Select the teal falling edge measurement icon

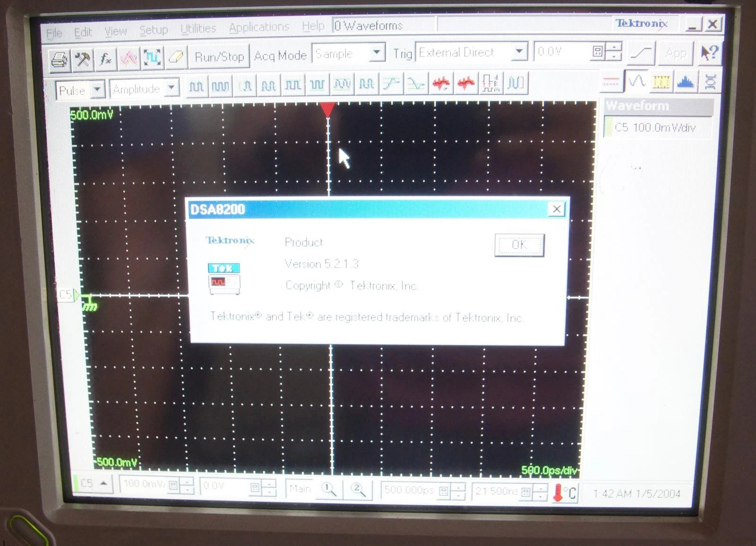[416, 84]
